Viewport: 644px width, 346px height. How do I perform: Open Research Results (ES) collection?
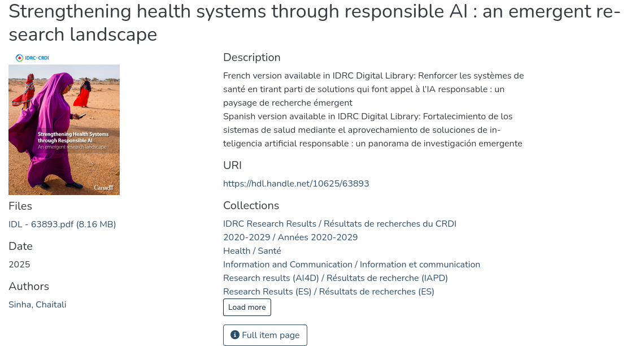click(x=328, y=292)
